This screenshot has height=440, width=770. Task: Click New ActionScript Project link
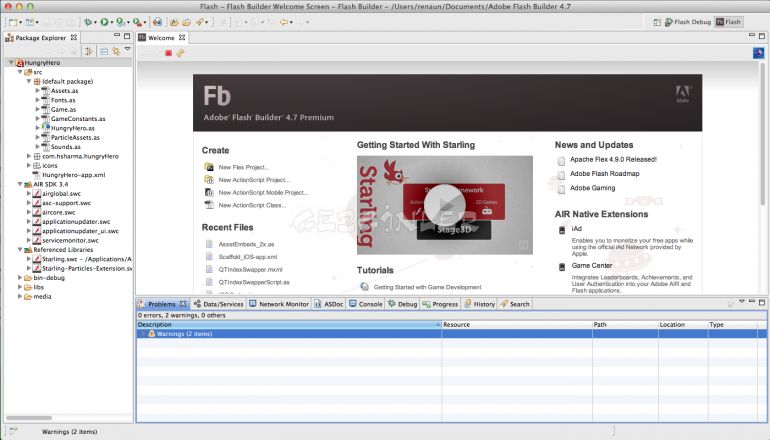254,180
